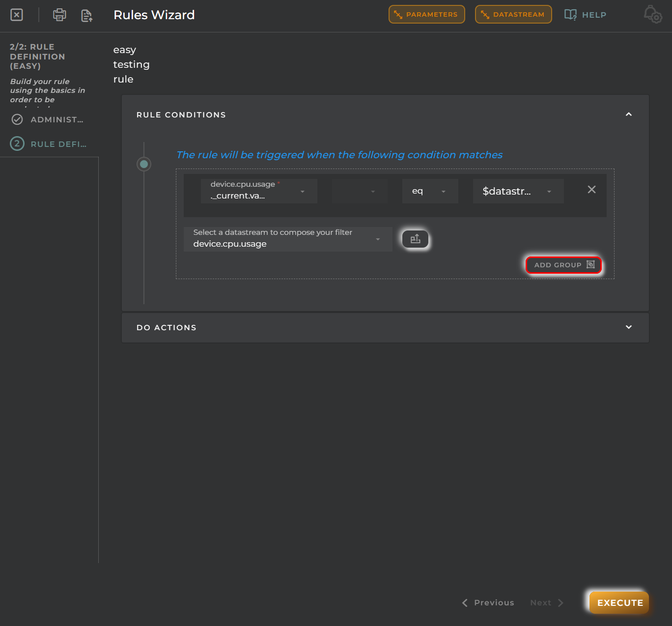Open the DATASTREAM panel
The height and width of the screenshot is (626, 672).
pos(513,14)
